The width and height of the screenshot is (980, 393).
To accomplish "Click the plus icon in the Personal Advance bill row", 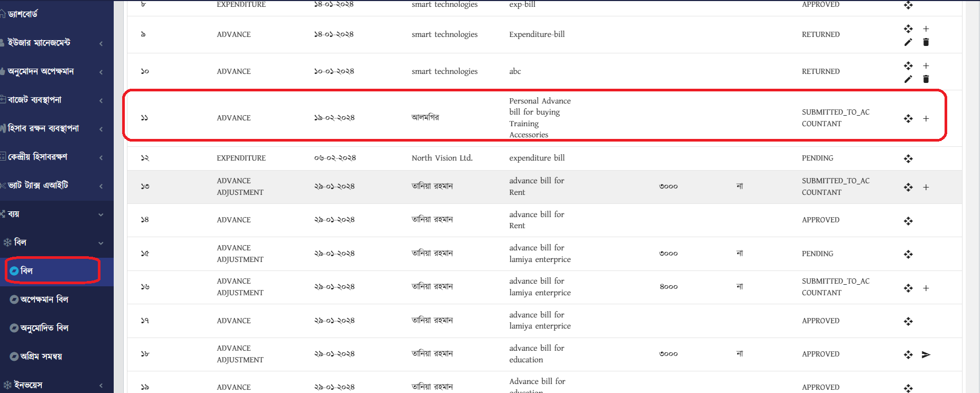I will point(926,119).
